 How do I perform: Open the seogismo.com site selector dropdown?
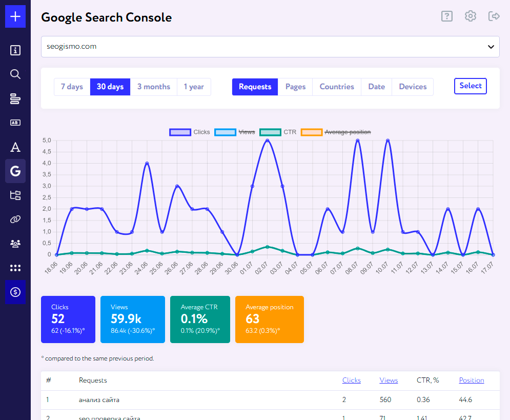(270, 47)
